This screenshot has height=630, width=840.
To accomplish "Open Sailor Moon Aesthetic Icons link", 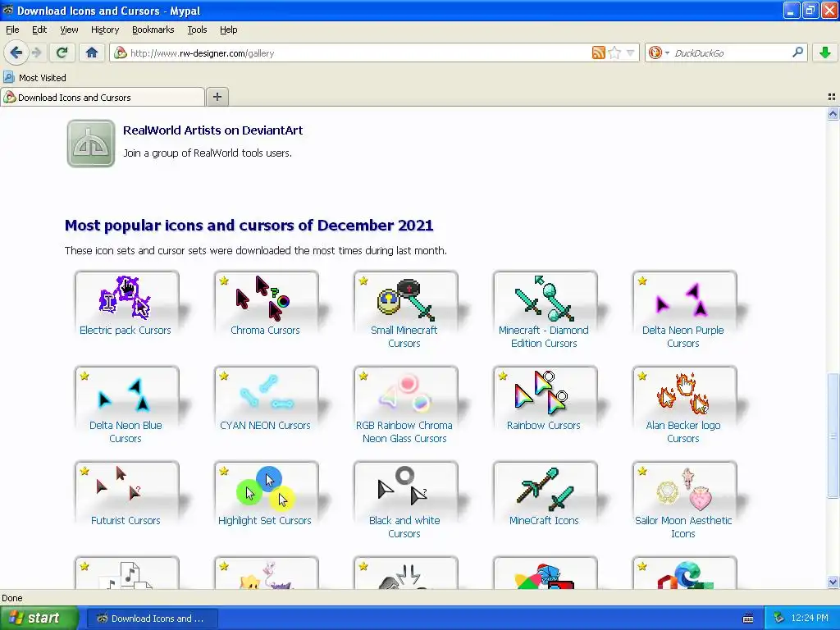I will click(683, 527).
